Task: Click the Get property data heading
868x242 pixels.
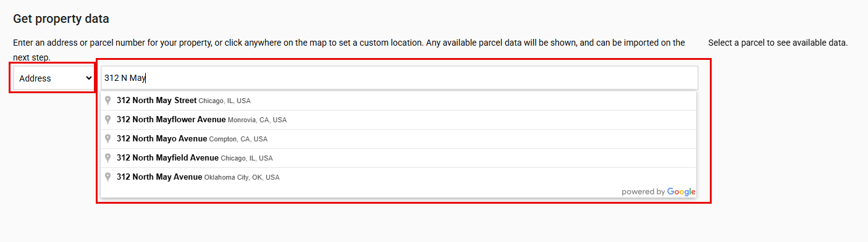Action: 61,19
